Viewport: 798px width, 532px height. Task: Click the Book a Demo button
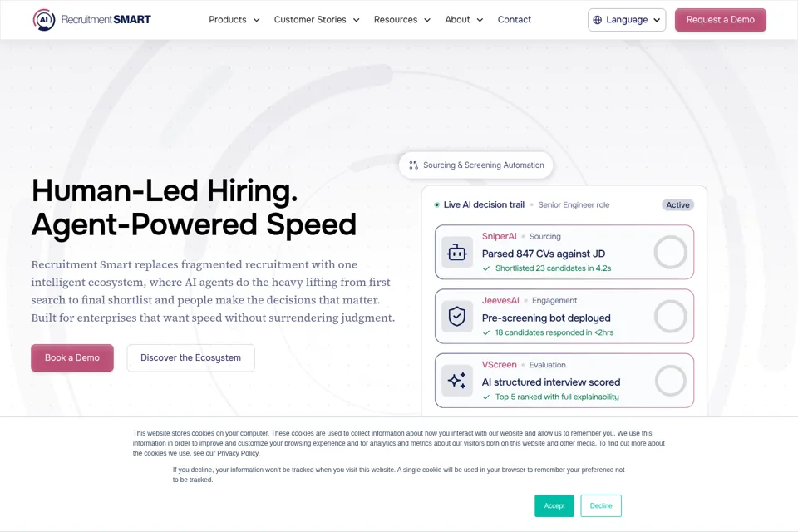click(x=72, y=358)
